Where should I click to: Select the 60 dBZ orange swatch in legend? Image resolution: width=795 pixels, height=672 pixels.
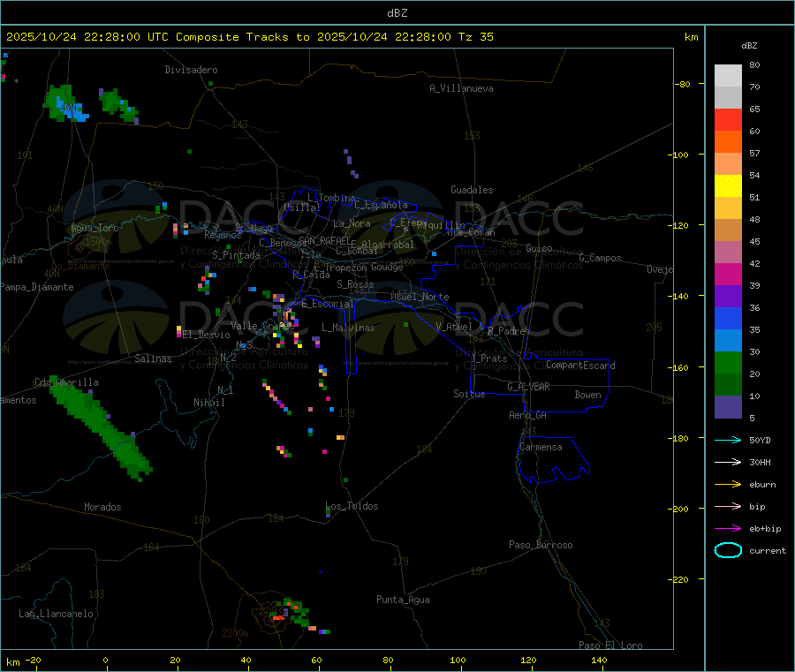(x=728, y=141)
